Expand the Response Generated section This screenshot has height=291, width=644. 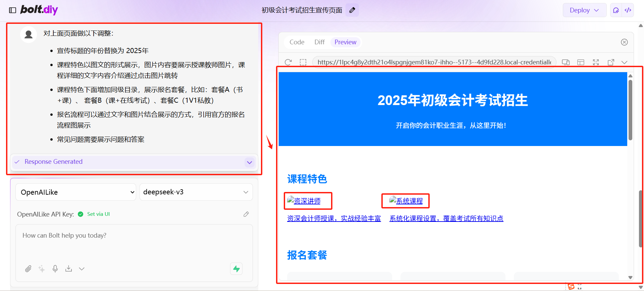click(x=250, y=162)
